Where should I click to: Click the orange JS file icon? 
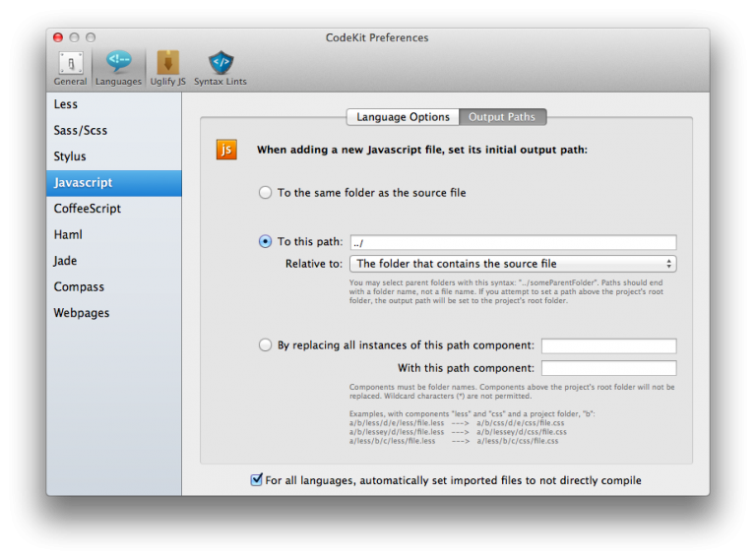click(226, 150)
